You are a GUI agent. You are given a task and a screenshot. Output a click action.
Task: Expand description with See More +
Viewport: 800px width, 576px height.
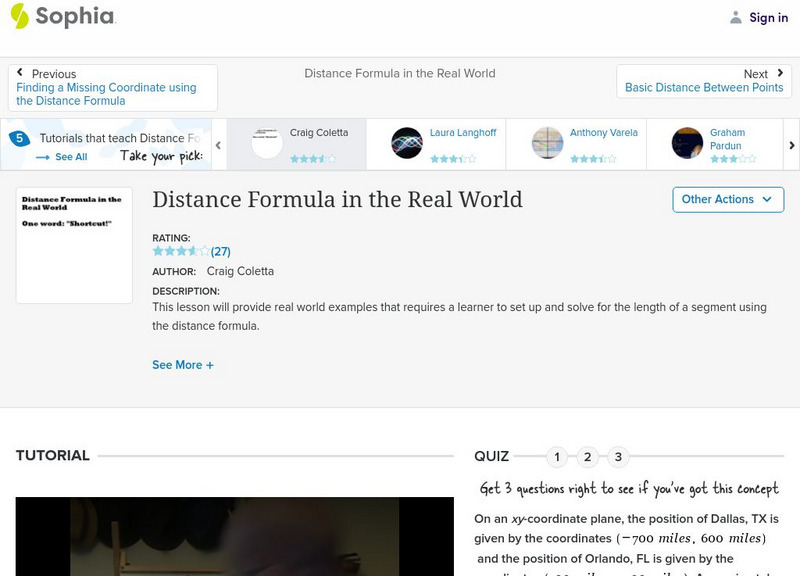click(x=182, y=365)
